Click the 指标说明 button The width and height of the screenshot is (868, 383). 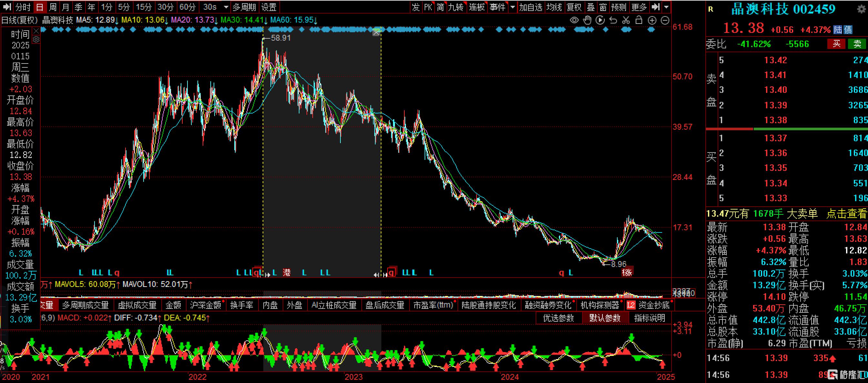650,318
